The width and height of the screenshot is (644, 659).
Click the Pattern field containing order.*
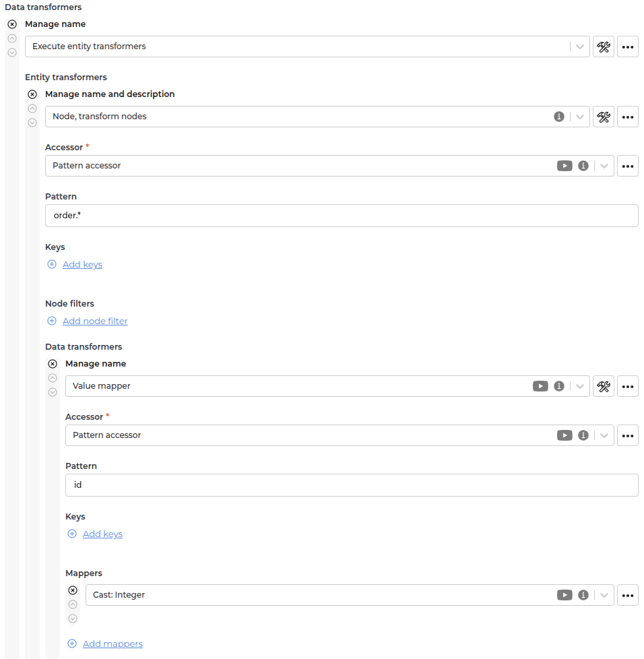(x=342, y=216)
